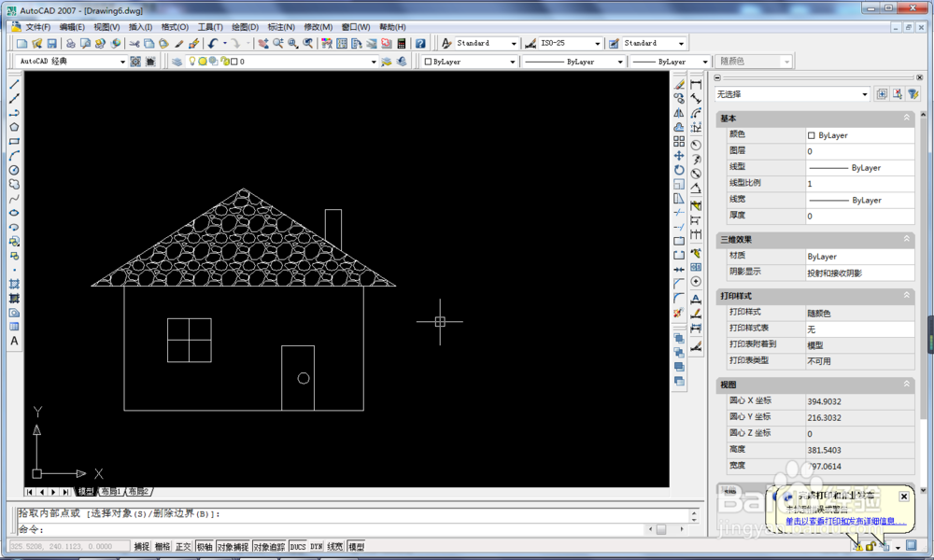Open the Help question mark icon
This screenshot has width=934, height=560.
click(420, 44)
